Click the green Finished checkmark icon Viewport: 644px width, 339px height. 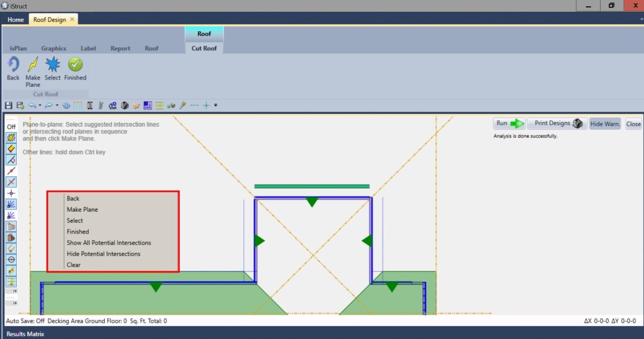coord(75,65)
